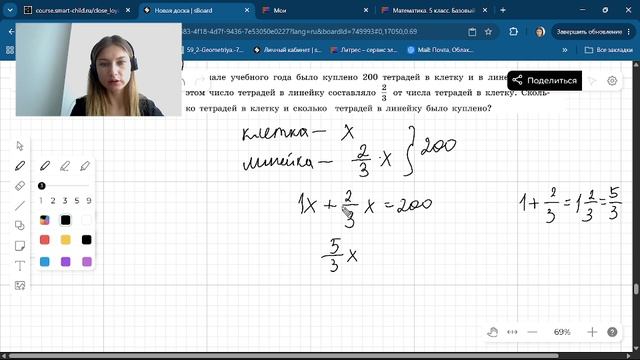Choose the pencil pen style
This screenshot has height=360, width=640.
tap(65, 166)
